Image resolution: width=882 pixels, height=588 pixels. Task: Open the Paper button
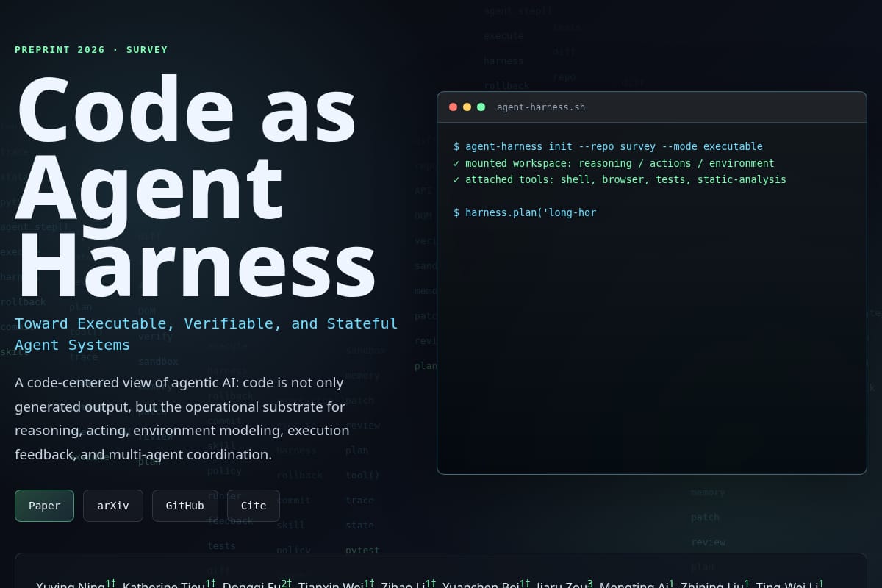click(44, 506)
